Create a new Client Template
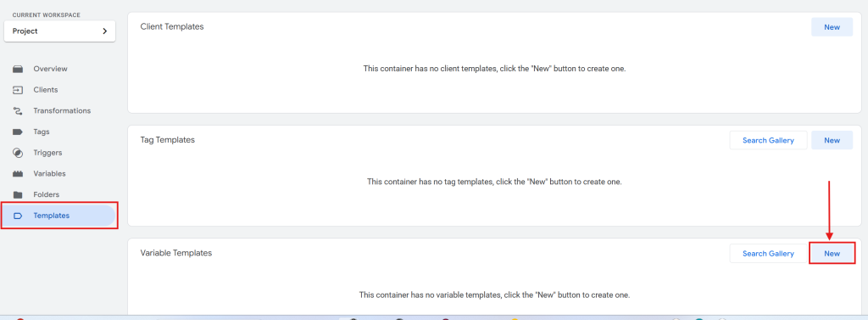 [x=832, y=27]
